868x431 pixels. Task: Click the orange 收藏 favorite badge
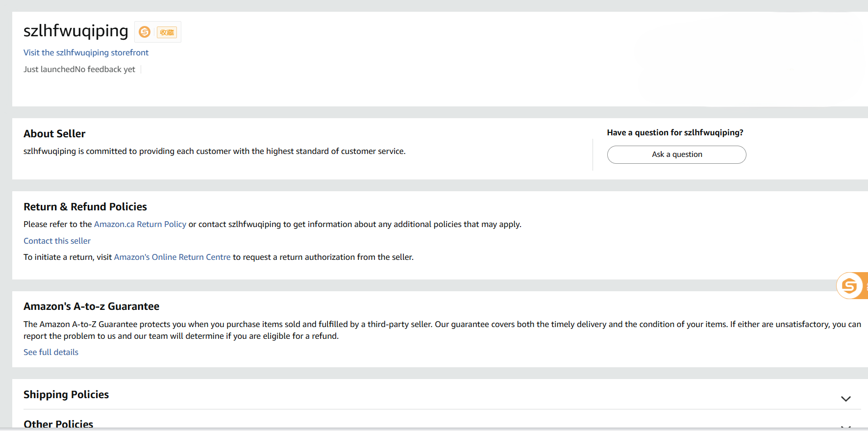point(167,32)
